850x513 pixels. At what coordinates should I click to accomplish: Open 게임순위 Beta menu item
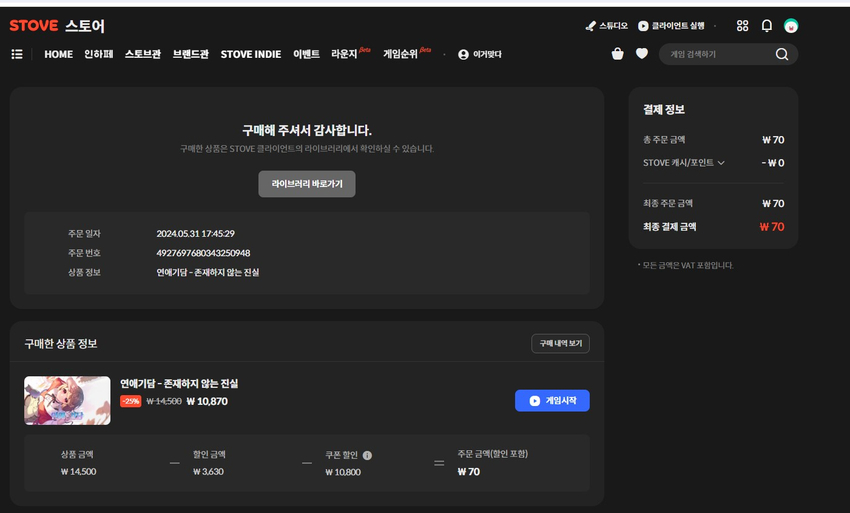(407, 54)
